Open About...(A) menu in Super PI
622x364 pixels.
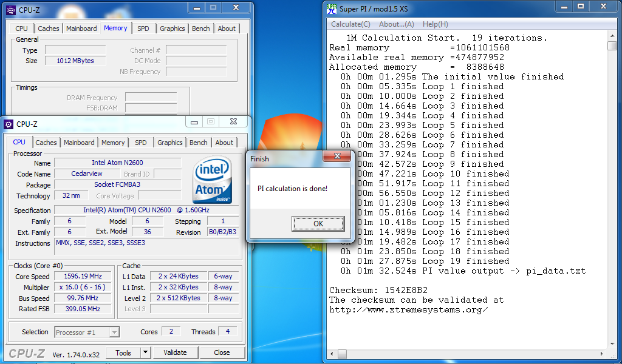coord(396,24)
